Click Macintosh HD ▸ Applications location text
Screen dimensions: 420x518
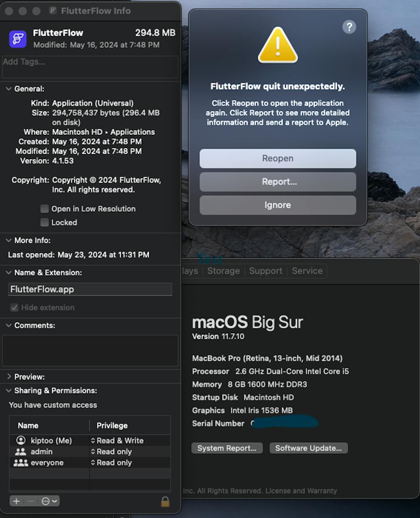103,132
